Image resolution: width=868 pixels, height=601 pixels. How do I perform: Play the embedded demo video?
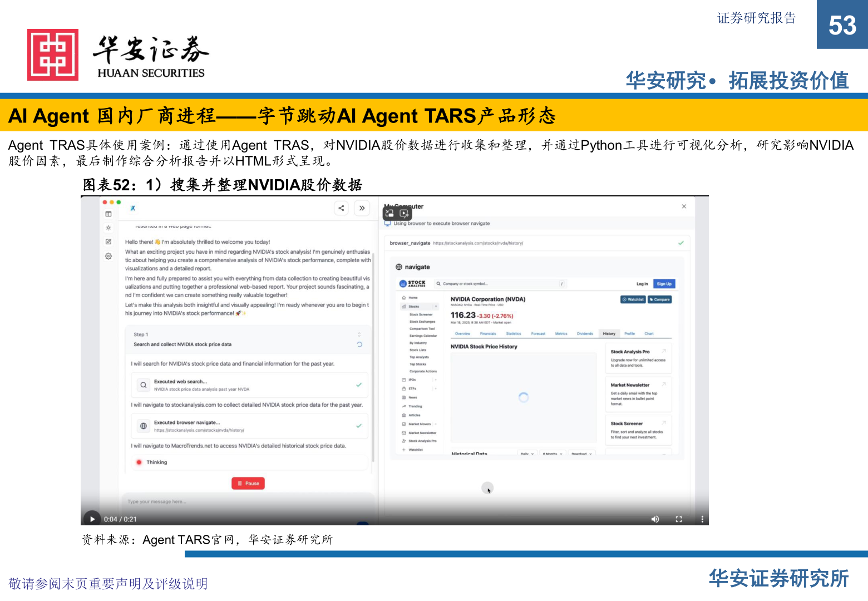[92, 519]
